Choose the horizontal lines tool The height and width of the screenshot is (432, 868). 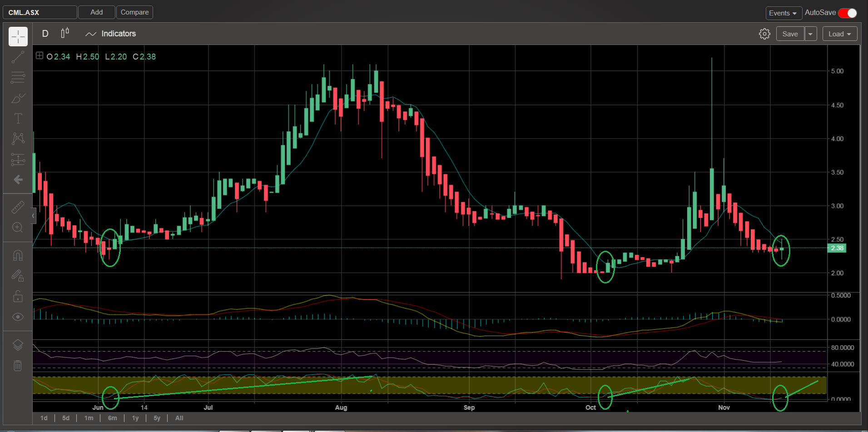click(18, 78)
